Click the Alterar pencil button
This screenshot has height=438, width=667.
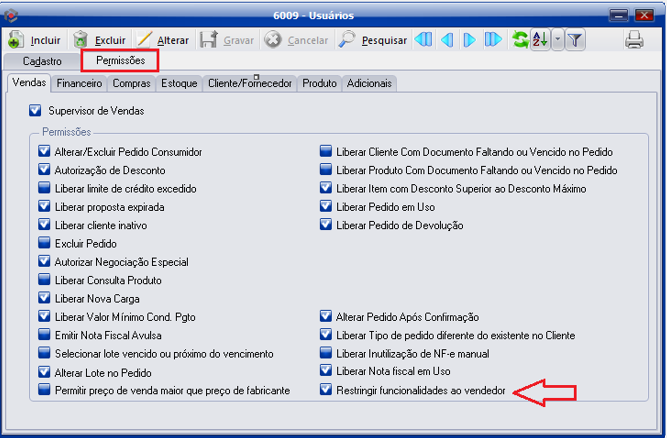click(162, 40)
